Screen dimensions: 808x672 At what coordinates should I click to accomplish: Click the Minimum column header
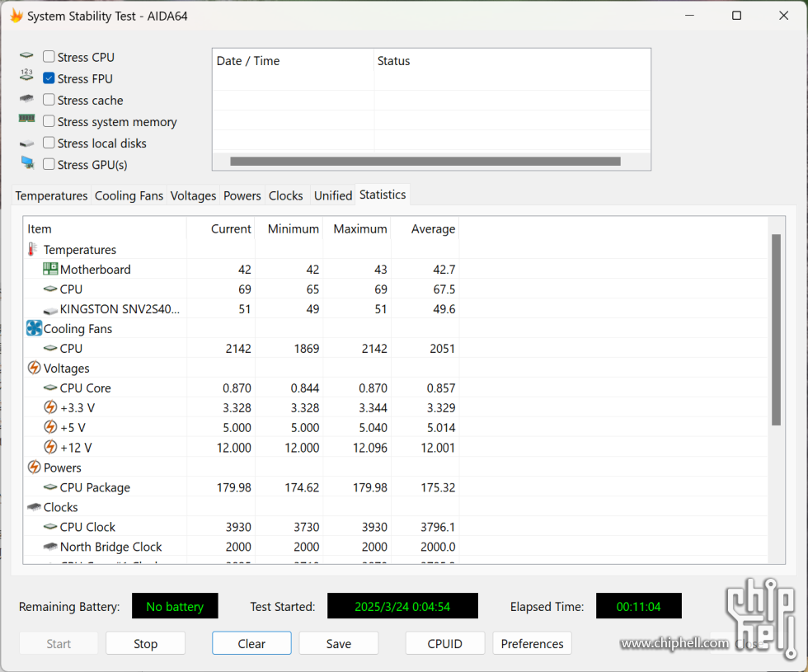click(289, 229)
